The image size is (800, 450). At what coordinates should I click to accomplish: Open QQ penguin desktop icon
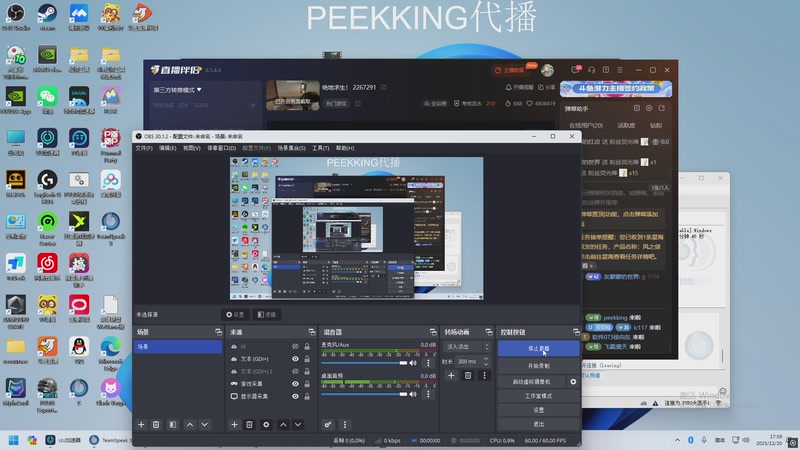coord(79,349)
